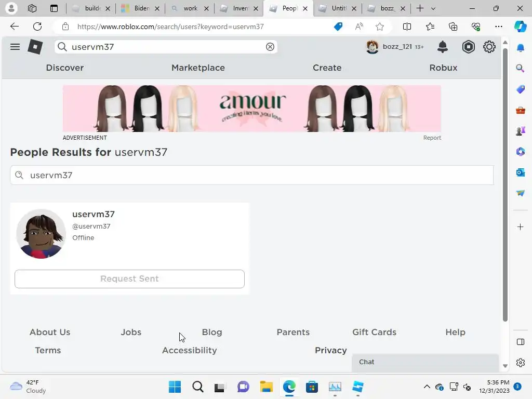Open the Chat panel bar
Image resolution: width=532 pixels, height=399 pixels.
coord(425,362)
